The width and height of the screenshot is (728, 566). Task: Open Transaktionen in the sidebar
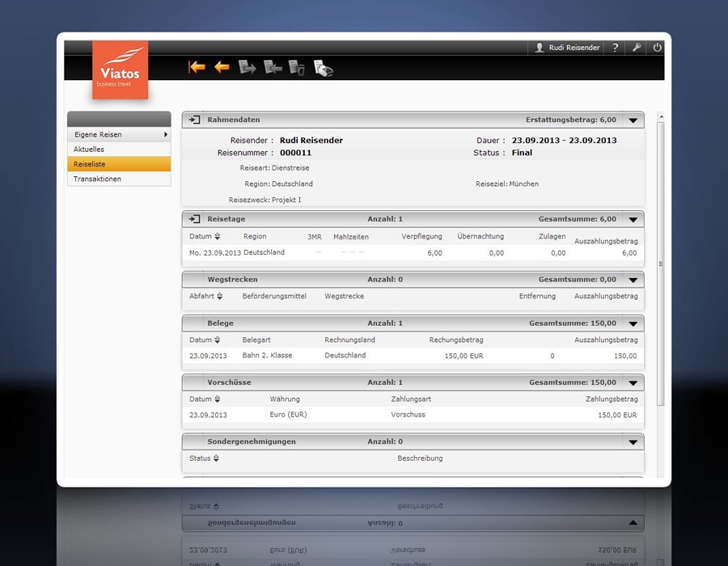tap(120, 179)
